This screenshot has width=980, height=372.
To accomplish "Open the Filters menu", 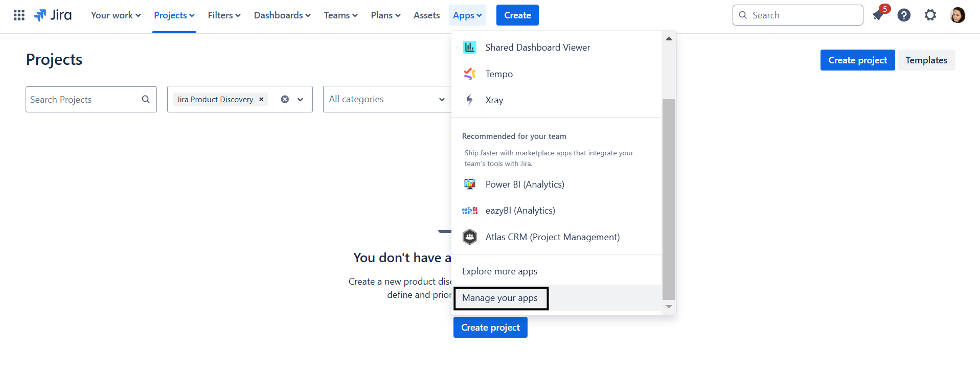I will pyautogui.click(x=224, y=15).
